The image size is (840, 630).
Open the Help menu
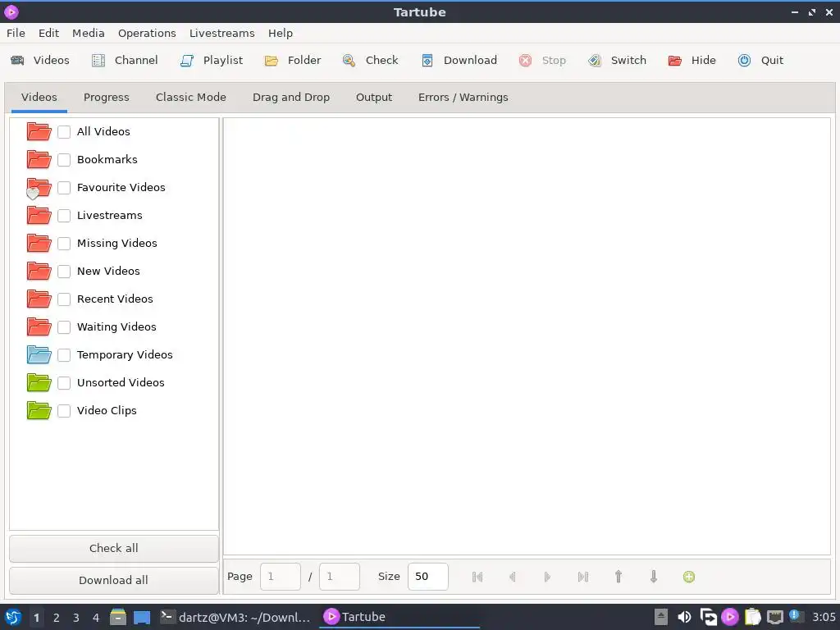point(281,33)
